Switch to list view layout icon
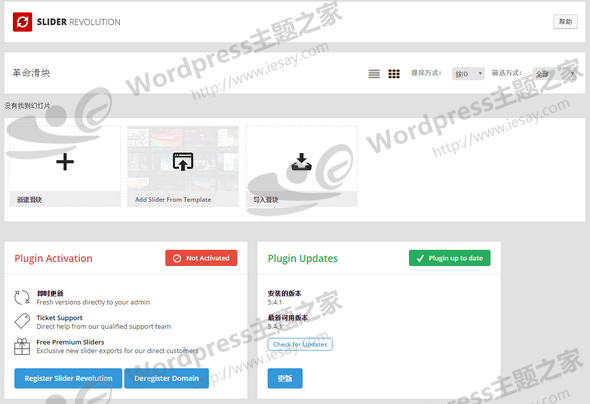 point(374,74)
